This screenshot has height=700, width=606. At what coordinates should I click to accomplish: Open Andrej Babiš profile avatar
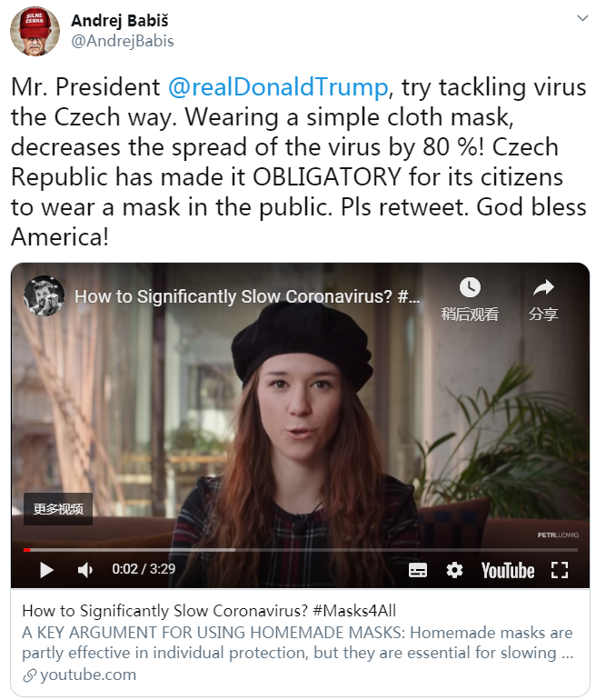pos(35,30)
